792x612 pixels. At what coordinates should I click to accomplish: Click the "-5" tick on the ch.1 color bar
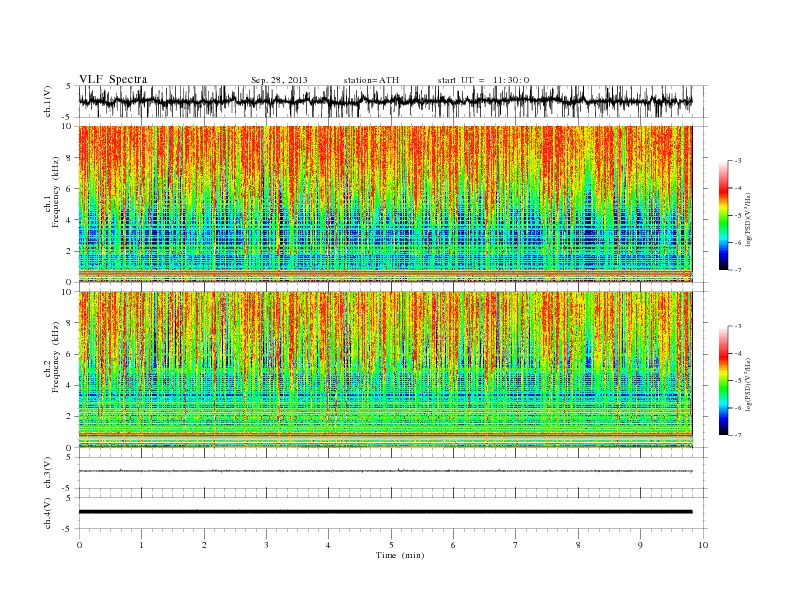click(x=737, y=215)
